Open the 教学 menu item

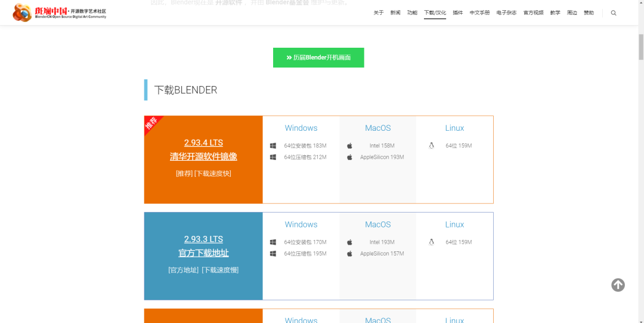coord(555,13)
